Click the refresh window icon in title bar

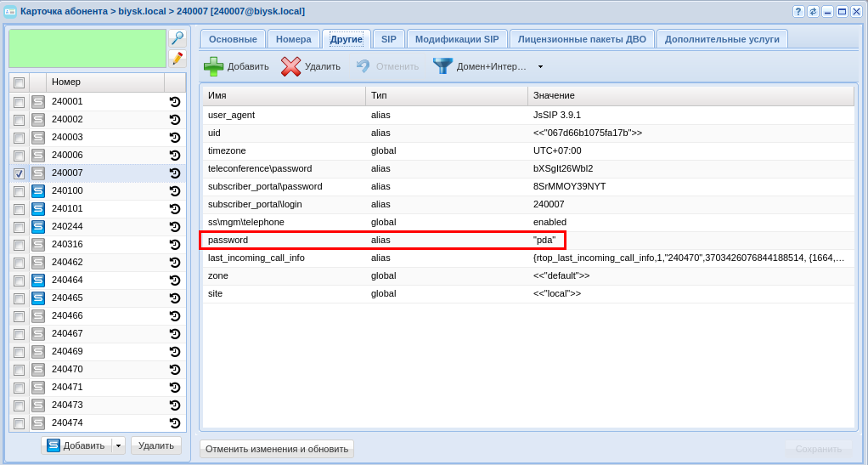[813, 12]
